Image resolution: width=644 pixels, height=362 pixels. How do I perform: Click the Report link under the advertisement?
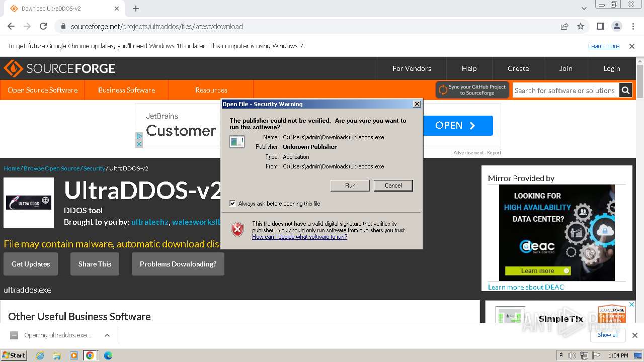pyautogui.click(x=494, y=152)
